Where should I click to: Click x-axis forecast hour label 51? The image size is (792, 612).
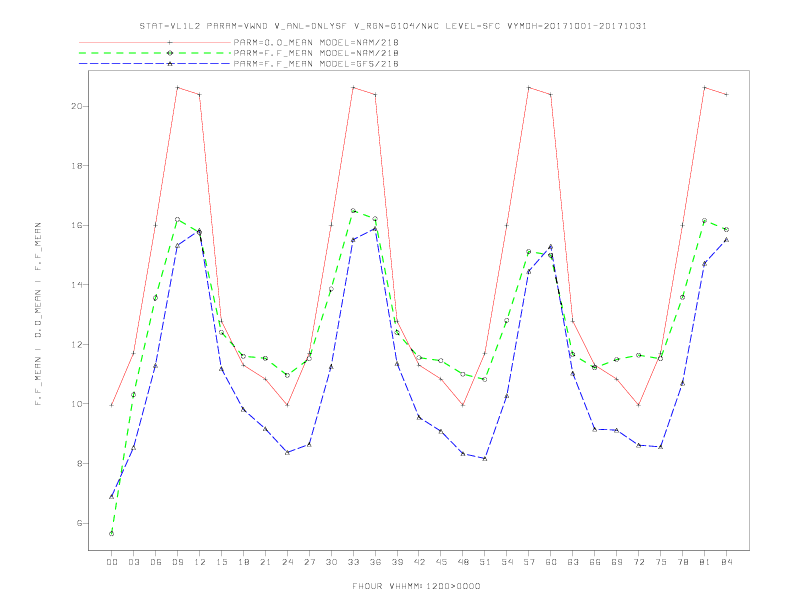click(x=485, y=562)
